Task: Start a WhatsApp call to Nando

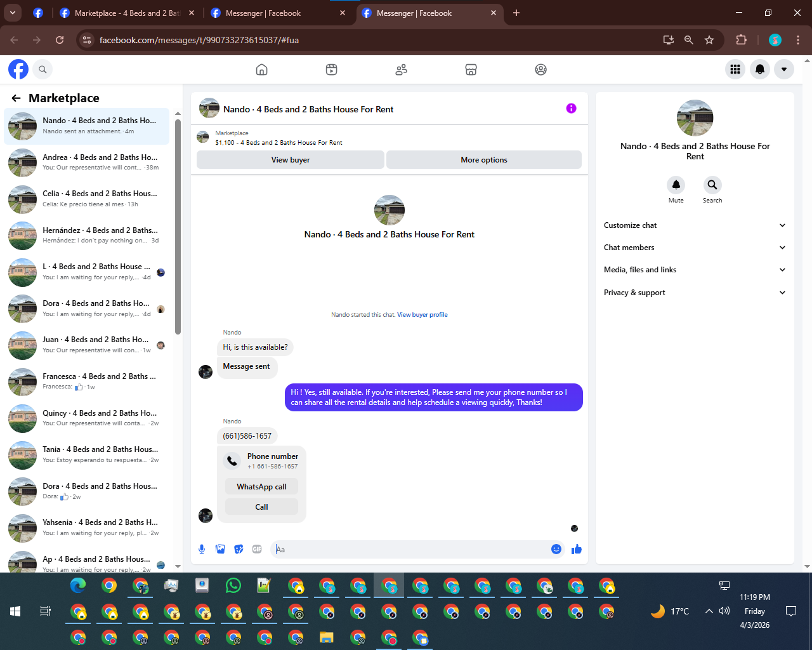Action: tap(261, 487)
